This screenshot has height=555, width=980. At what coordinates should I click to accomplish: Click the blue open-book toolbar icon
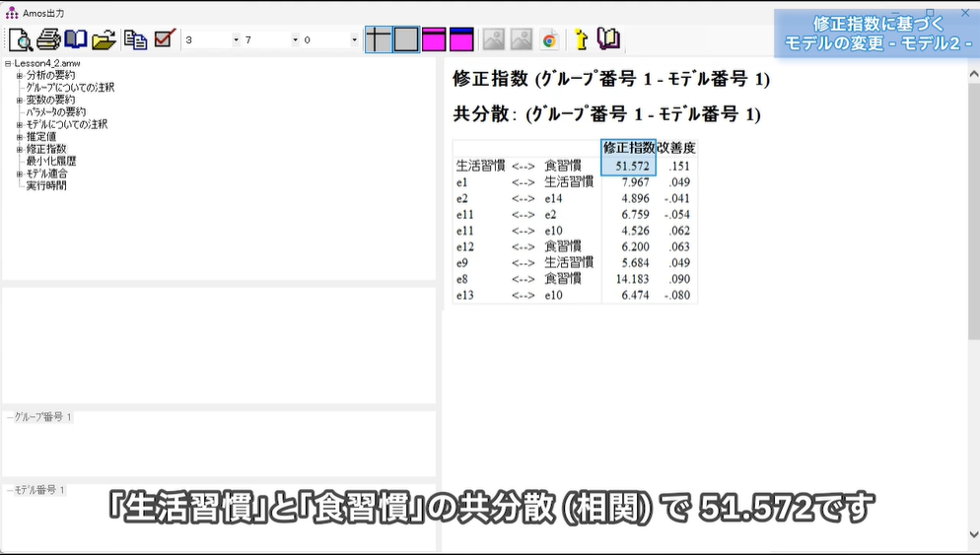(76, 40)
